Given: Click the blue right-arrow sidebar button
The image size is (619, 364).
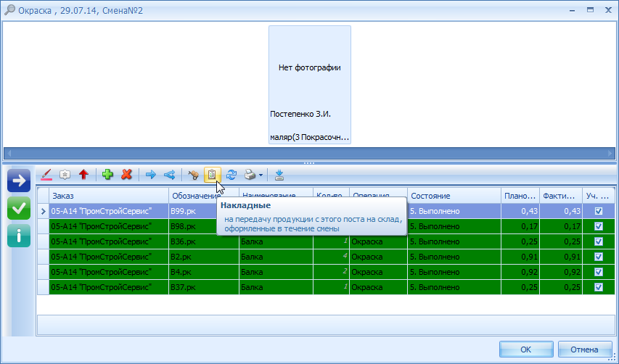Looking at the screenshot, I should click(x=19, y=181).
